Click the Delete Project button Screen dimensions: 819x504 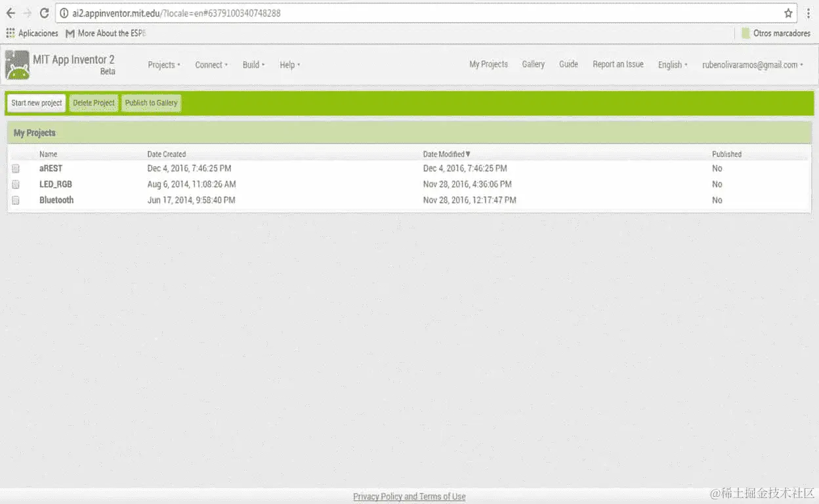coord(94,103)
